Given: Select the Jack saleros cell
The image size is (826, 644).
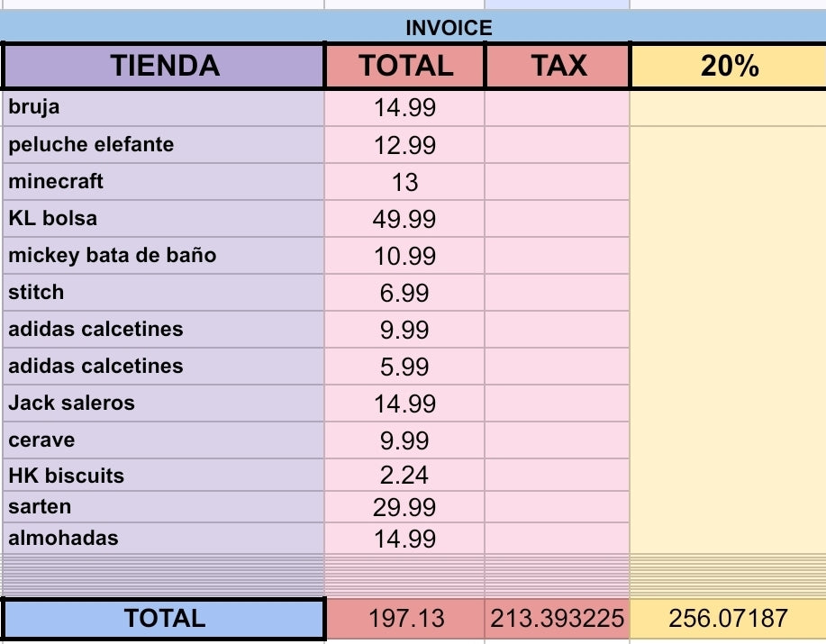Looking at the screenshot, I should [x=164, y=404].
